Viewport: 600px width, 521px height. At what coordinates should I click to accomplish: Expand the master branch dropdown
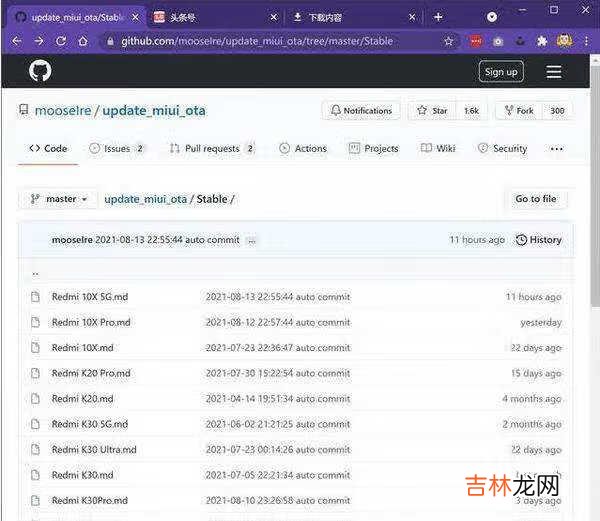pyautogui.click(x=59, y=199)
